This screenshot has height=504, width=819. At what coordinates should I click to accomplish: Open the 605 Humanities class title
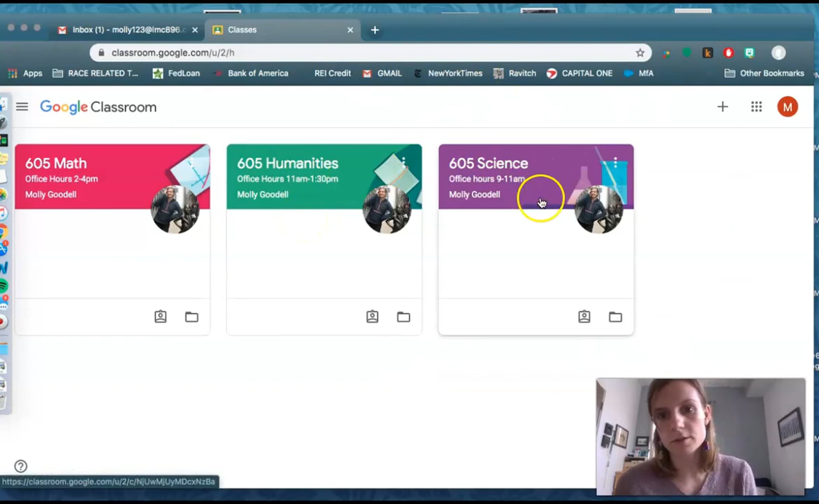point(288,163)
